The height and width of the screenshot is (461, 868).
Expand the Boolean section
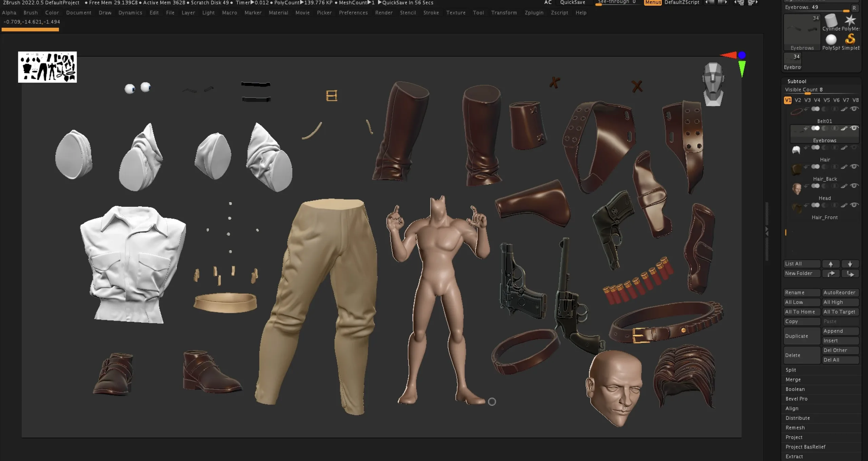tap(795, 389)
